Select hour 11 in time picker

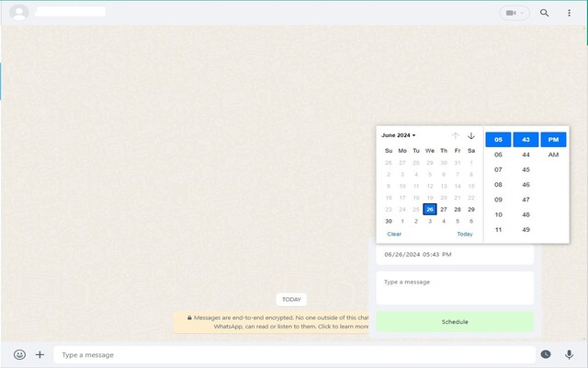tap(498, 230)
